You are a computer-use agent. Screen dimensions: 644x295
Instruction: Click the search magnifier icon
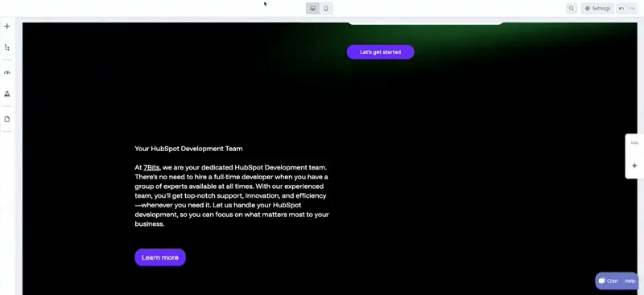[572, 8]
